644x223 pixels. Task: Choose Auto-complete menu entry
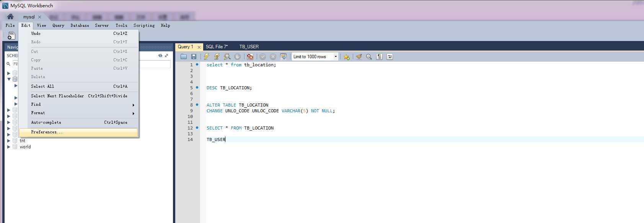(x=78, y=123)
